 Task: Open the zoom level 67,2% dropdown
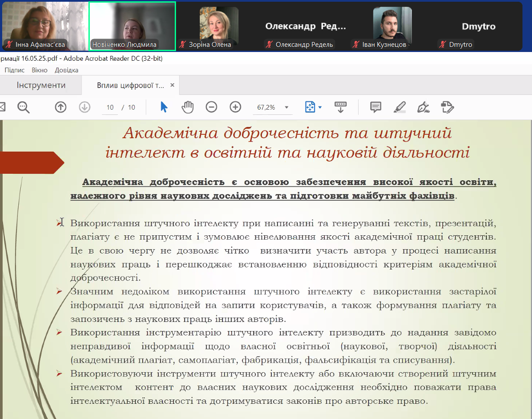pos(286,107)
